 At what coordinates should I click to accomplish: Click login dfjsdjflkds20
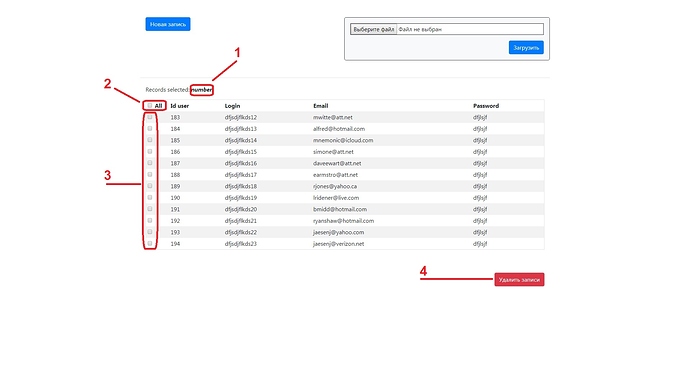click(241, 209)
